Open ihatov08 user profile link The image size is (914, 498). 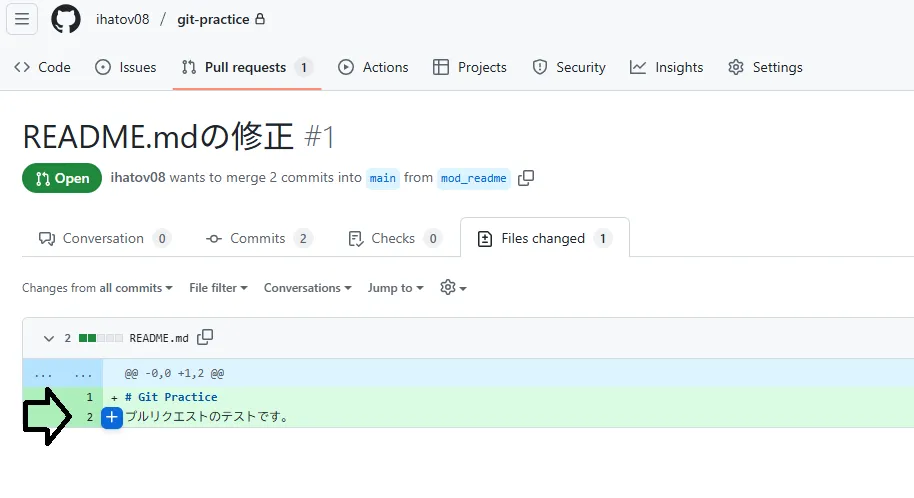[122, 19]
